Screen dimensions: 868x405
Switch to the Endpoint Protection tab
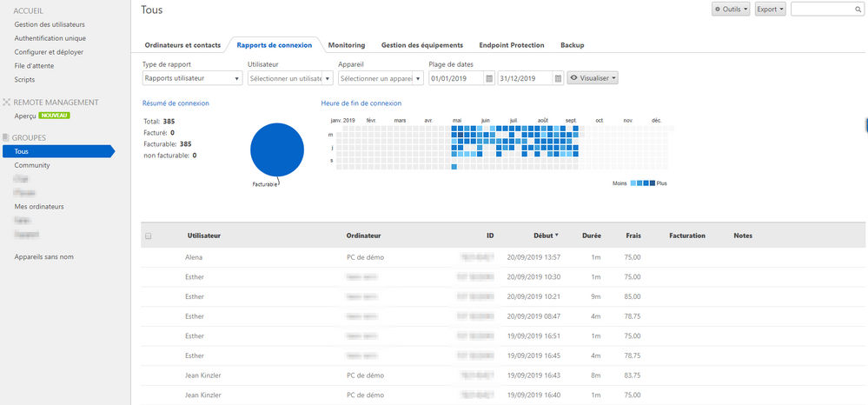(x=512, y=45)
